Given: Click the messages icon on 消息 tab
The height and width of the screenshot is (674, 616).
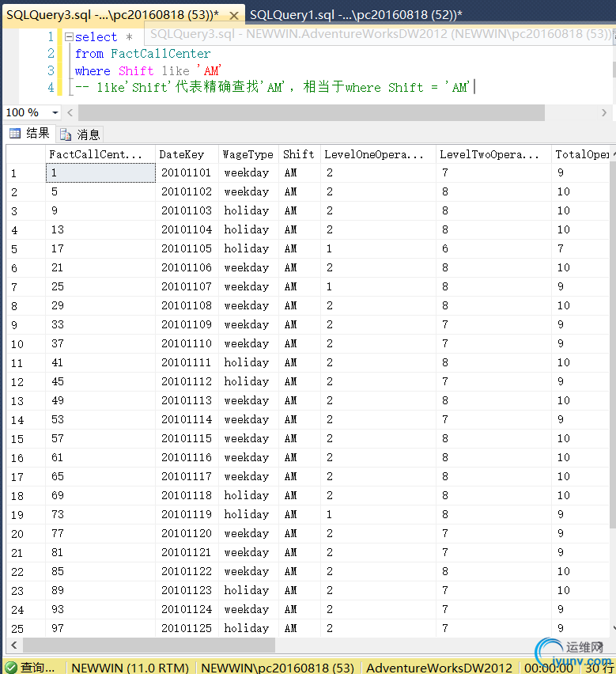Looking at the screenshot, I should [x=66, y=135].
